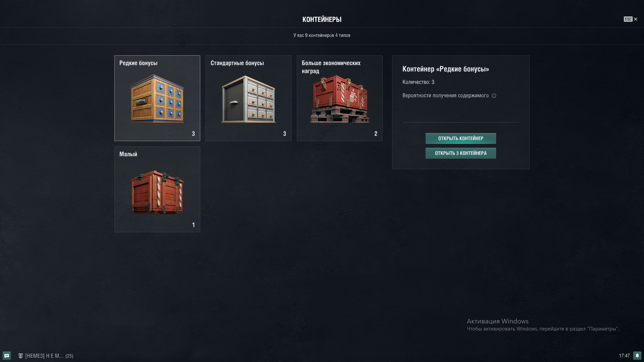The width and height of the screenshot is (644, 362).
Task: Open Вероятности получения содержимого link
Action: pyautogui.click(x=445, y=96)
